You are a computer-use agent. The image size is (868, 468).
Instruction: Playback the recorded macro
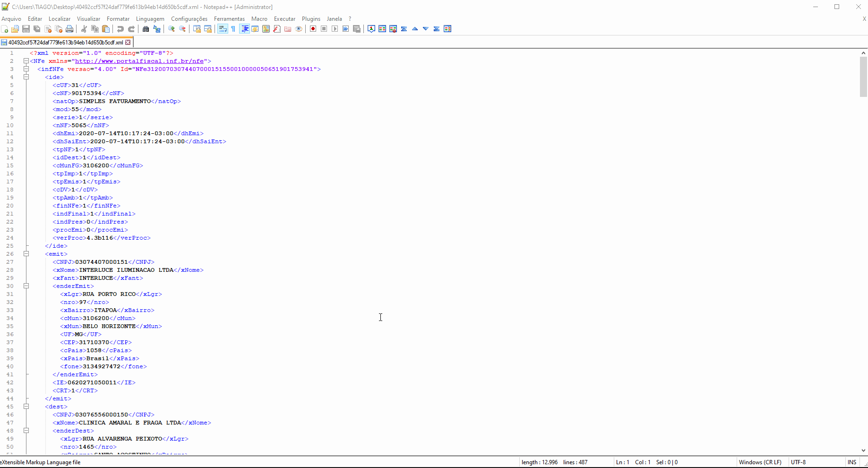click(335, 29)
